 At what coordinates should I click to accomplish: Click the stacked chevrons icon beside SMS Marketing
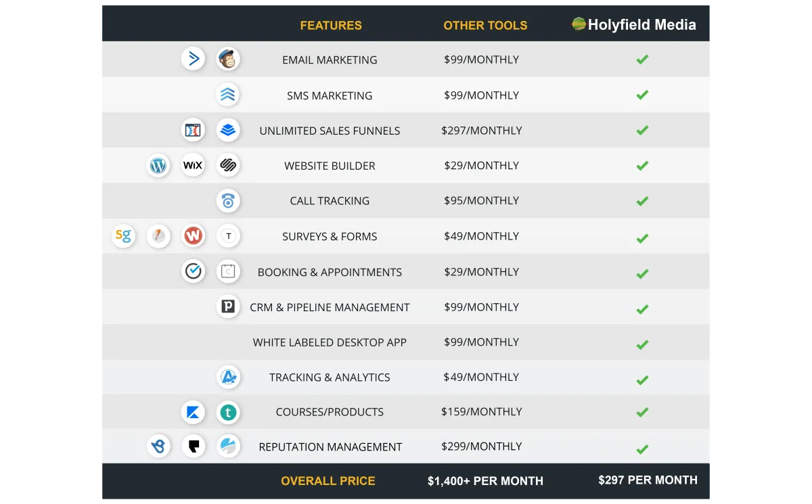pyautogui.click(x=228, y=95)
